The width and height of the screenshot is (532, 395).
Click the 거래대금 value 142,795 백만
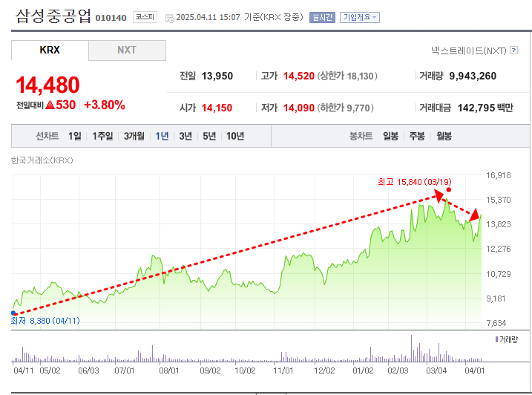click(485, 108)
